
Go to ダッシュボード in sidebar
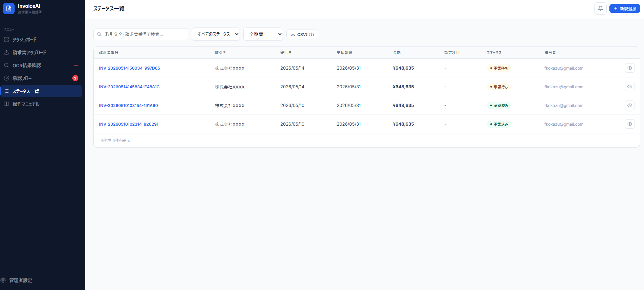[41, 39]
